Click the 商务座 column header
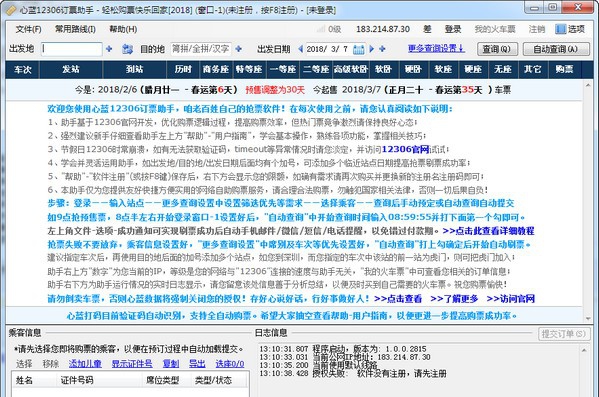This screenshot has height=397, width=599. pos(216,69)
